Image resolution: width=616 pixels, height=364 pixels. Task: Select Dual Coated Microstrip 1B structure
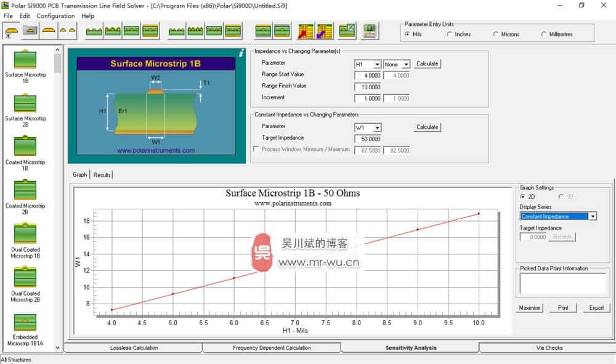pos(25,241)
